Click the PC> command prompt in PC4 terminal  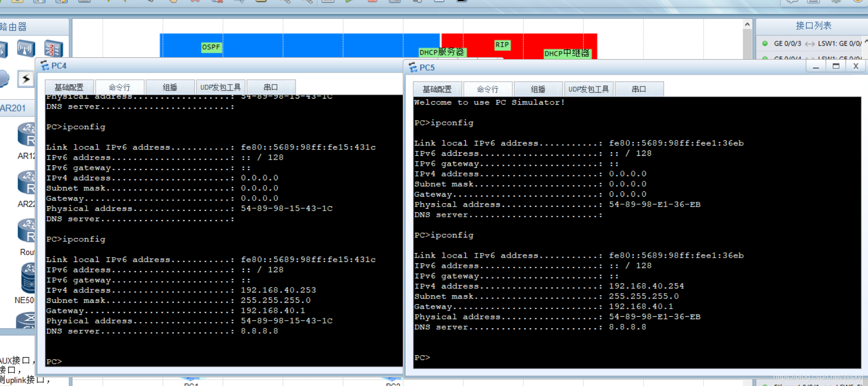(54, 361)
